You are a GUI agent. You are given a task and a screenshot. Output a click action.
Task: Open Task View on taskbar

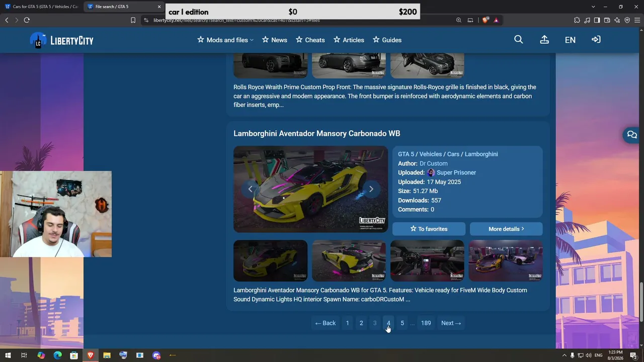24,355
